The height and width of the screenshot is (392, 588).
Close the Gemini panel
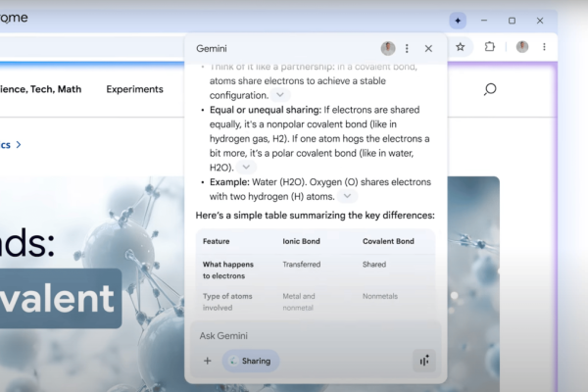[x=428, y=48]
